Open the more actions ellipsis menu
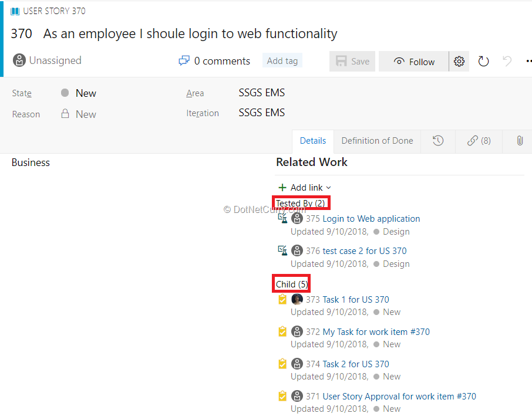Screen dimensions: 532x420 point(528,62)
